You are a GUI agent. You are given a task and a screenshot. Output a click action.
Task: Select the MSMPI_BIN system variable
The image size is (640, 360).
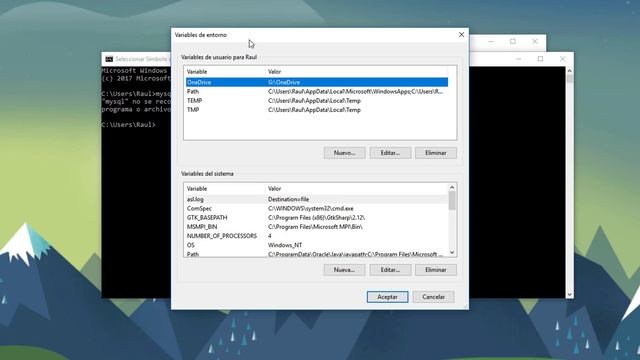(x=317, y=227)
